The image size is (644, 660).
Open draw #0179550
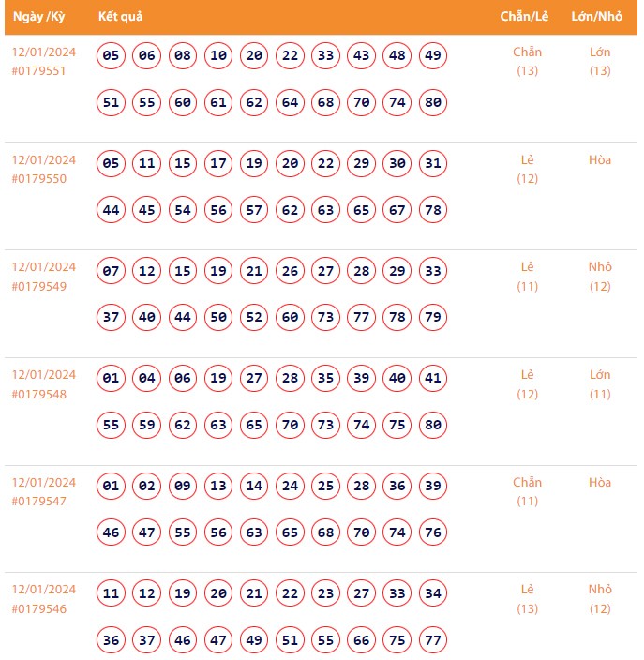(x=39, y=178)
